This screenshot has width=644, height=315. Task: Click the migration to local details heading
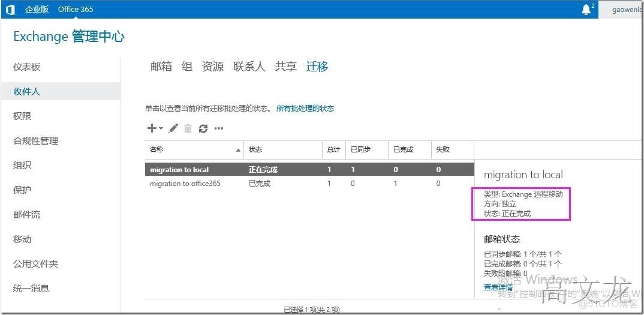click(x=523, y=175)
